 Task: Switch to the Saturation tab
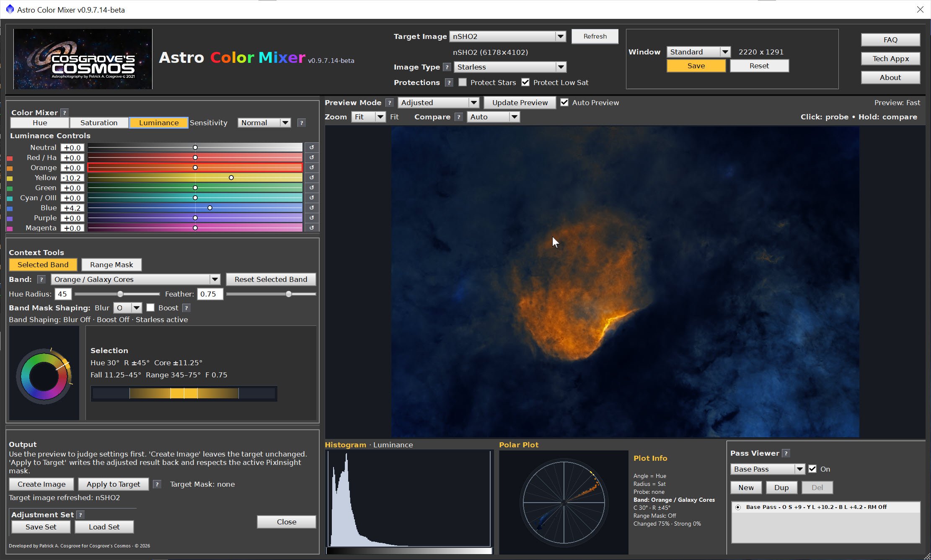pos(99,123)
